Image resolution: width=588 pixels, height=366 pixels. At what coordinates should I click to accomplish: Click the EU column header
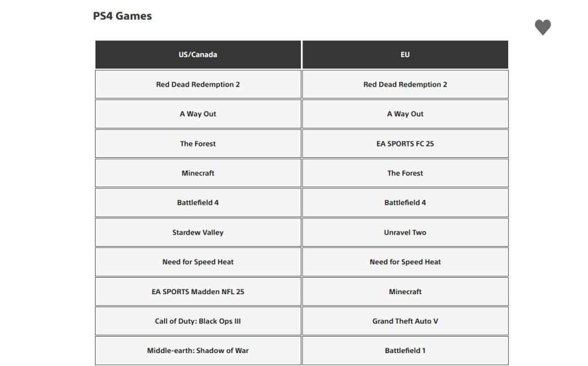pyautogui.click(x=405, y=55)
